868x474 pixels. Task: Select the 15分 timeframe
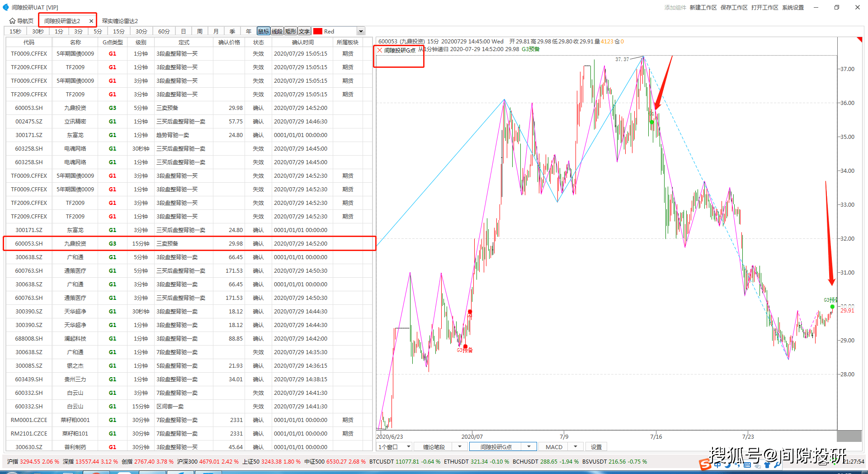click(119, 31)
